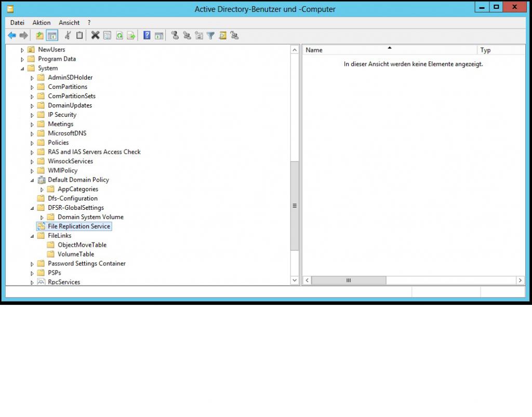Click the Find objects icon
Viewport: 532px width, 417px height.
click(x=222, y=35)
